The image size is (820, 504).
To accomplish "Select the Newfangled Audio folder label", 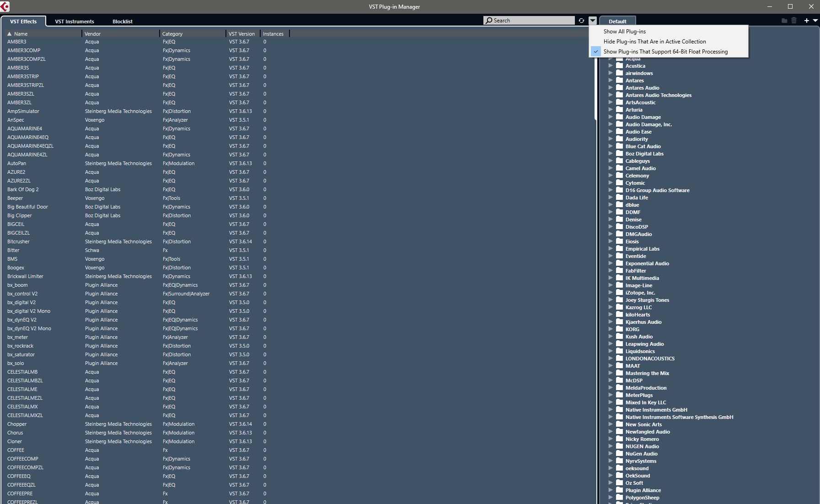I will (x=648, y=432).
